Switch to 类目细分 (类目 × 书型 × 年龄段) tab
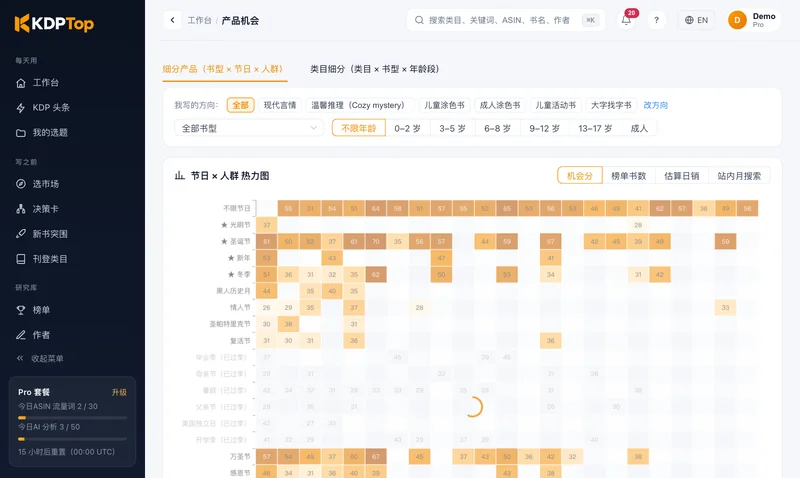The height and width of the screenshot is (478, 800). (x=374, y=69)
